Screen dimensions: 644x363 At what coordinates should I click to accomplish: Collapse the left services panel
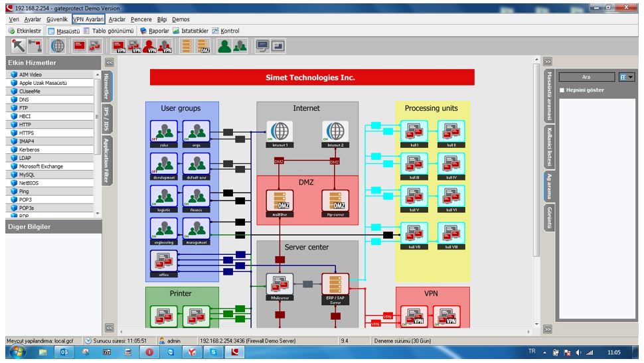coord(110,62)
